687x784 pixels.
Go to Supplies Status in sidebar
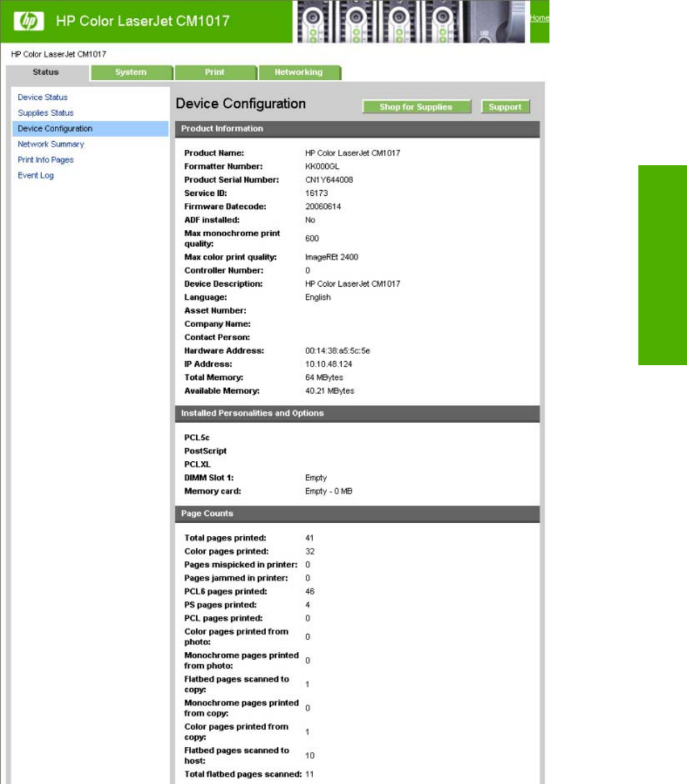coord(46,113)
